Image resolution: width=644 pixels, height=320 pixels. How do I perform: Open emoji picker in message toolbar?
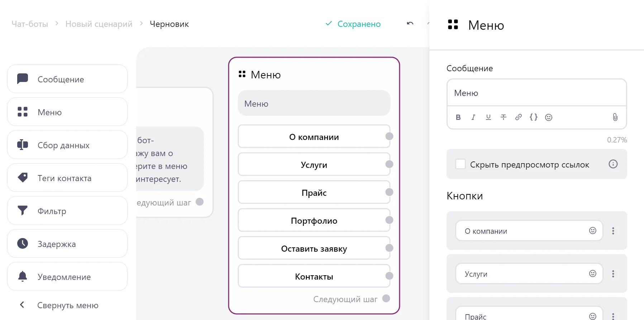tap(548, 117)
